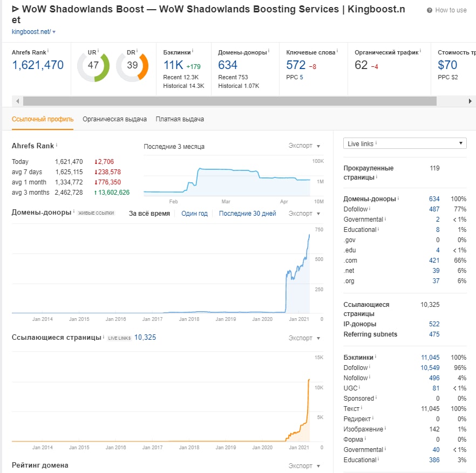Click info icon beside Governmental under Домены-доноры
This screenshot has width=476, height=473.
(385, 218)
